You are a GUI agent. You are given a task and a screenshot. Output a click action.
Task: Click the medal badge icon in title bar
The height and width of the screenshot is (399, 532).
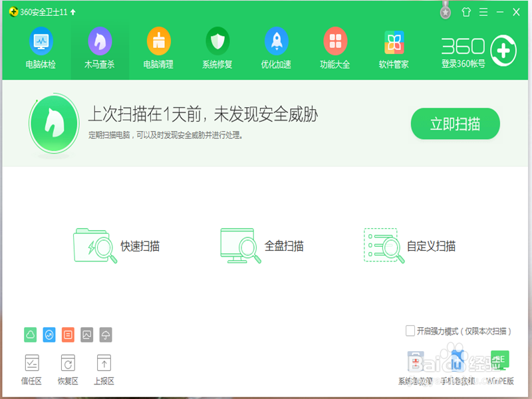pos(446,11)
